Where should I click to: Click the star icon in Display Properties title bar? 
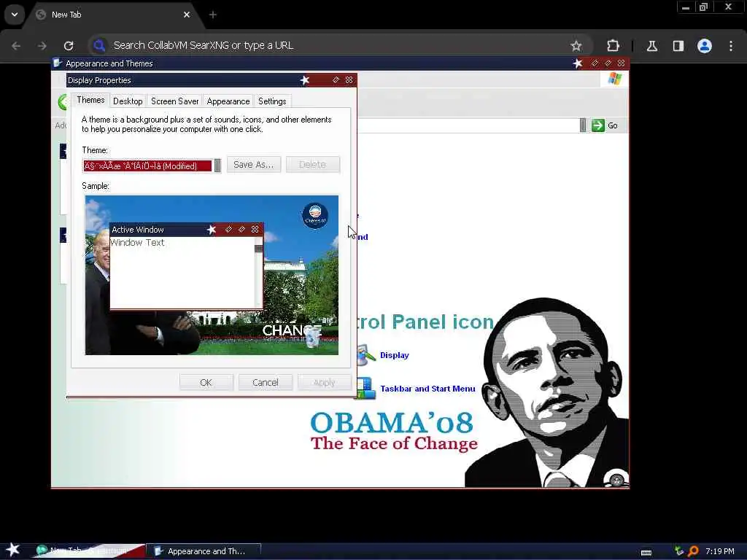pyautogui.click(x=305, y=80)
